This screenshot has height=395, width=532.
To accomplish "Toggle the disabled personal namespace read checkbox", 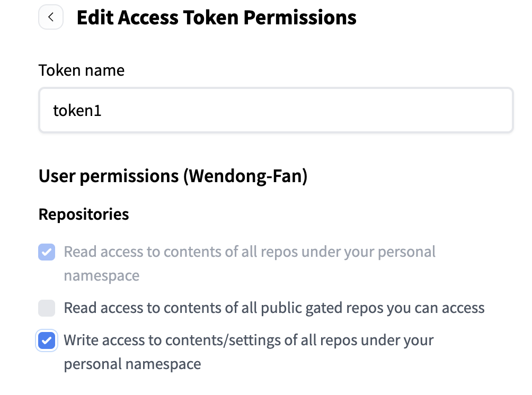I will [47, 252].
